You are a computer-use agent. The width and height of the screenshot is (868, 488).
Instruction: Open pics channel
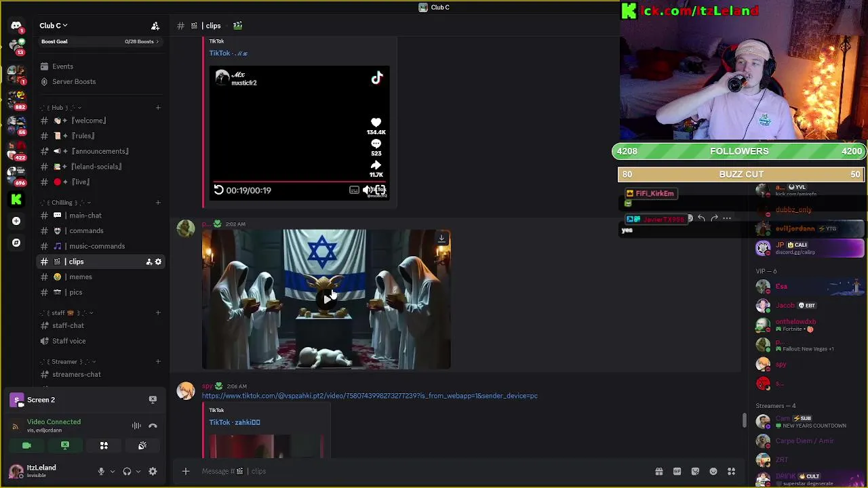[x=100, y=292]
